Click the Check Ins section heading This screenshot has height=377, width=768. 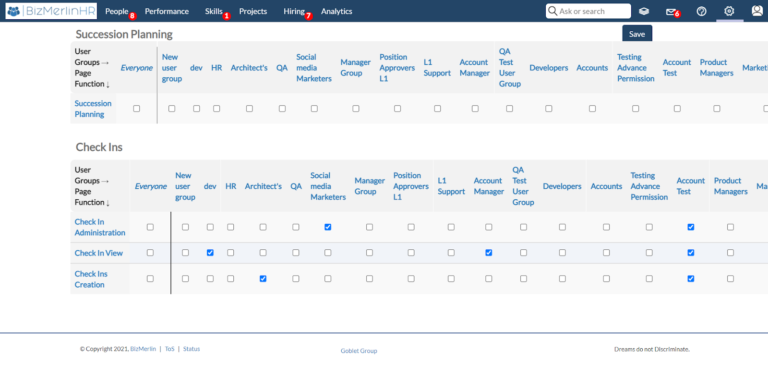pyautogui.click(x=99, y=147)
